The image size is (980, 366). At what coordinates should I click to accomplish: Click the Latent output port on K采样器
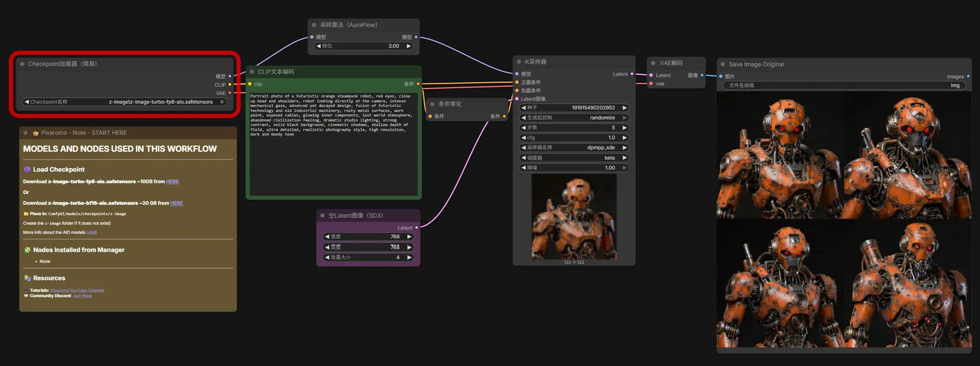pyautogui.click(x=632, y=74)
